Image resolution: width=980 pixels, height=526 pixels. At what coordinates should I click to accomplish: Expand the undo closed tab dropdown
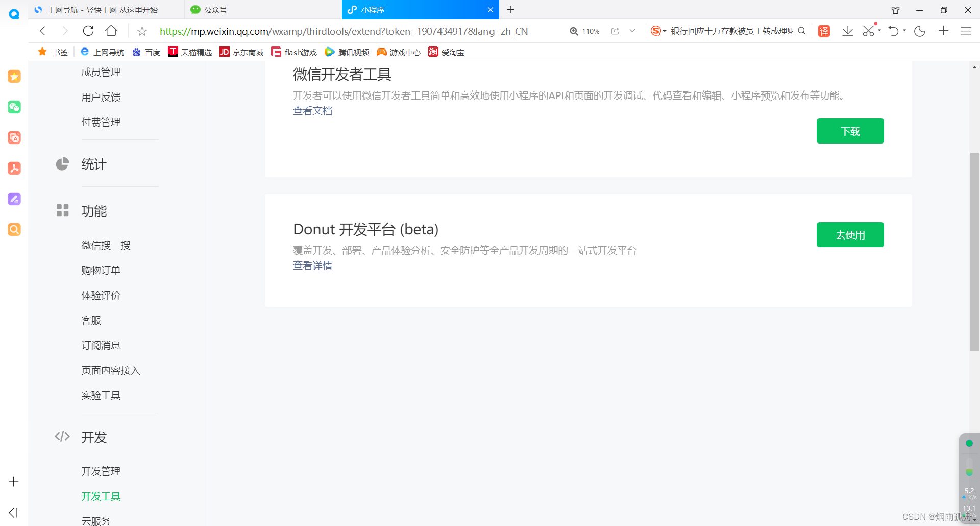pos(904,30)
